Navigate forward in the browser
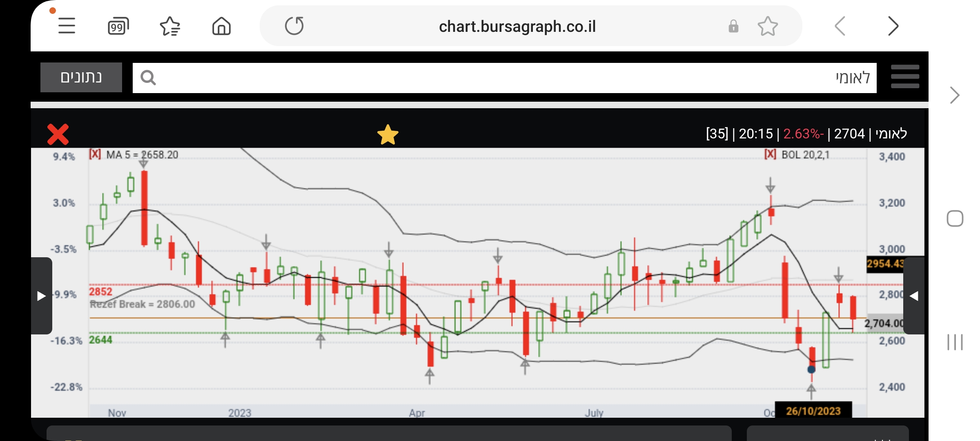The image size is (980, 441). (893, 27)
